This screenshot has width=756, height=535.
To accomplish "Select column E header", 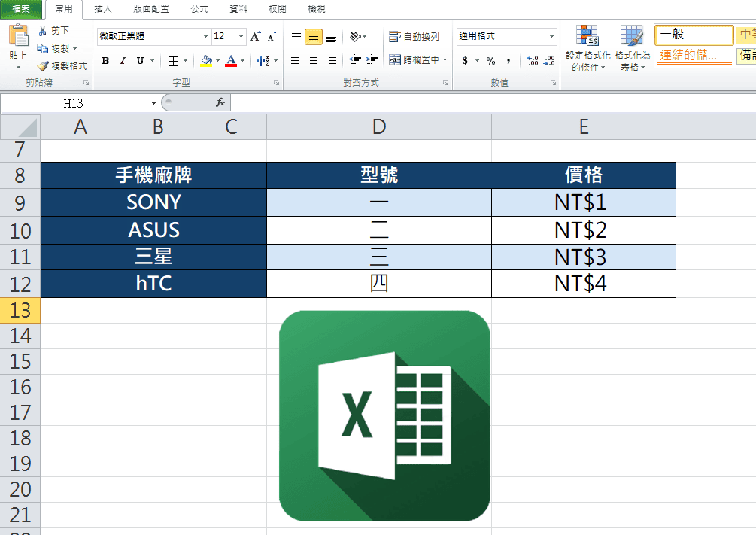I will tap(584, 127).
